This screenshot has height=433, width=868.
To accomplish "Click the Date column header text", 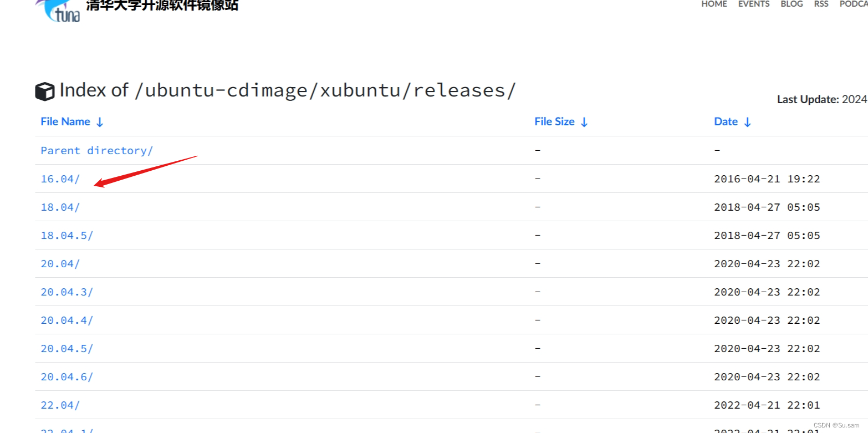I will click(726, 121).
